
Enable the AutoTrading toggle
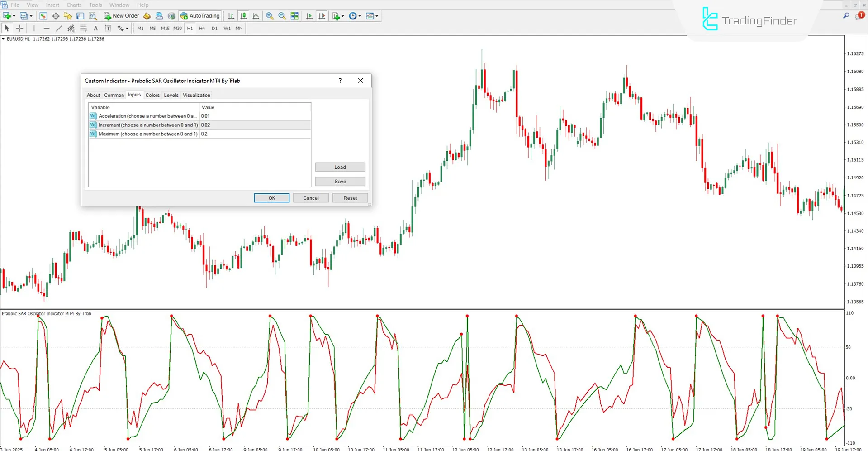200,16
